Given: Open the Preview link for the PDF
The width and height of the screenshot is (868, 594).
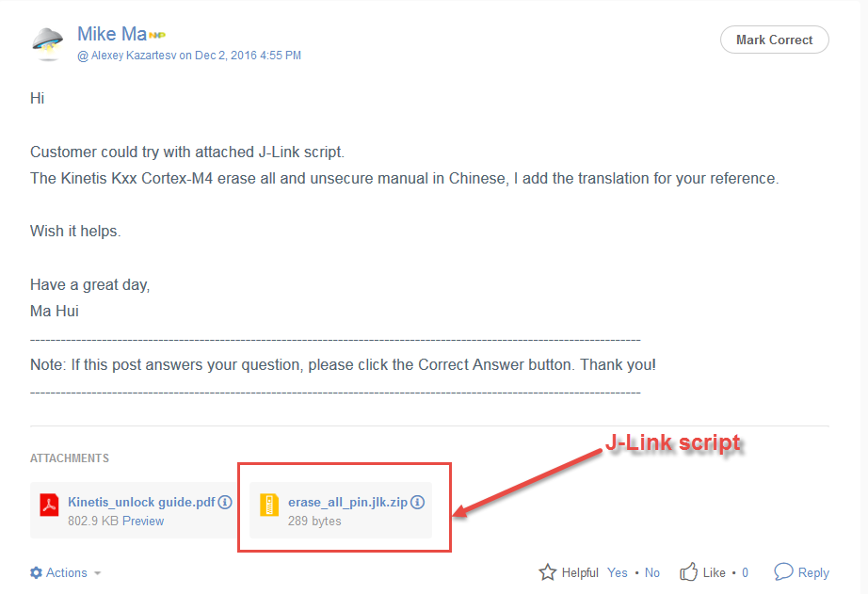Looking at the screenshot, I should pyautogui.click(x=143, y=521).
